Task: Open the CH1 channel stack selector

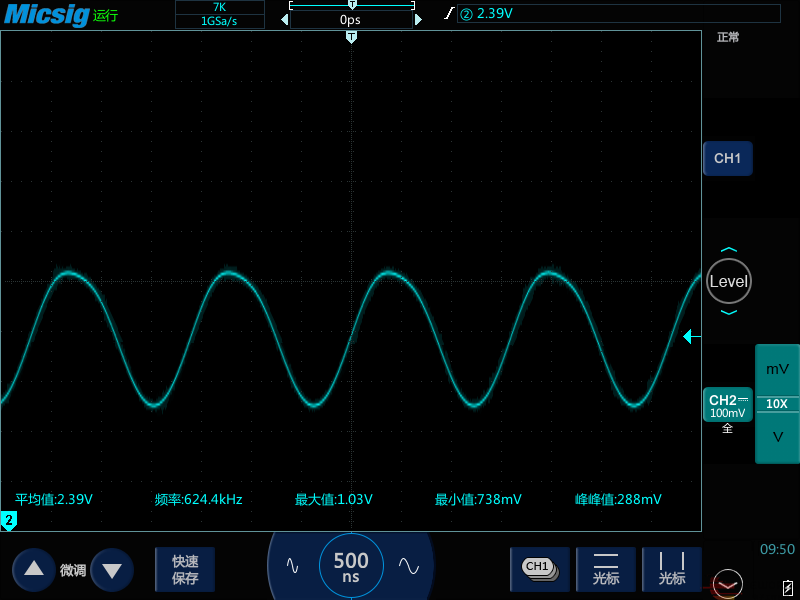Action: tap(540, 569)
